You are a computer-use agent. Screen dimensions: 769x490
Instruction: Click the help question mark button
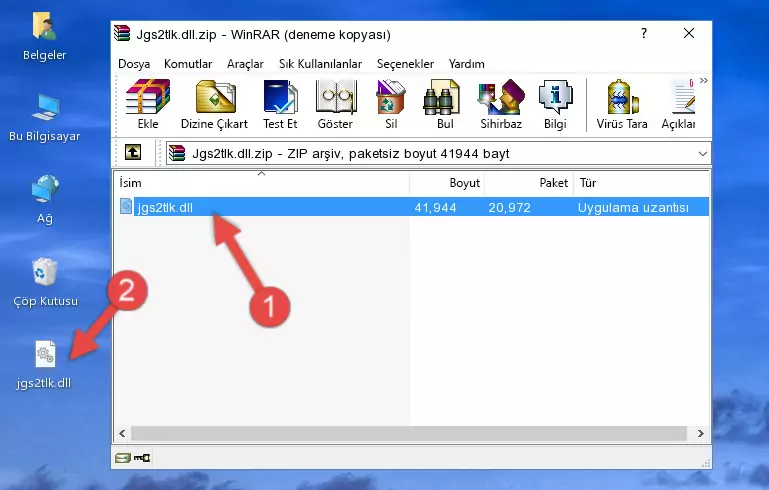point(644,33)
